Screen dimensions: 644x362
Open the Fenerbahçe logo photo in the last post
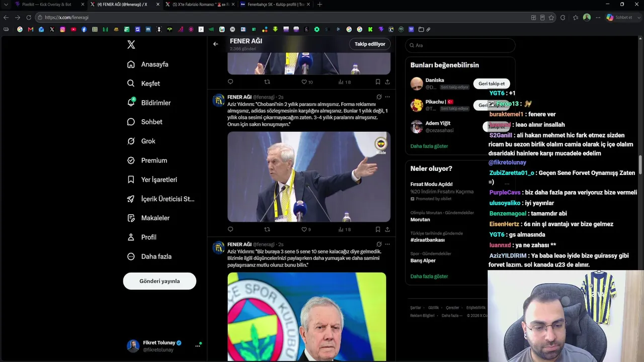click(307, 317)
